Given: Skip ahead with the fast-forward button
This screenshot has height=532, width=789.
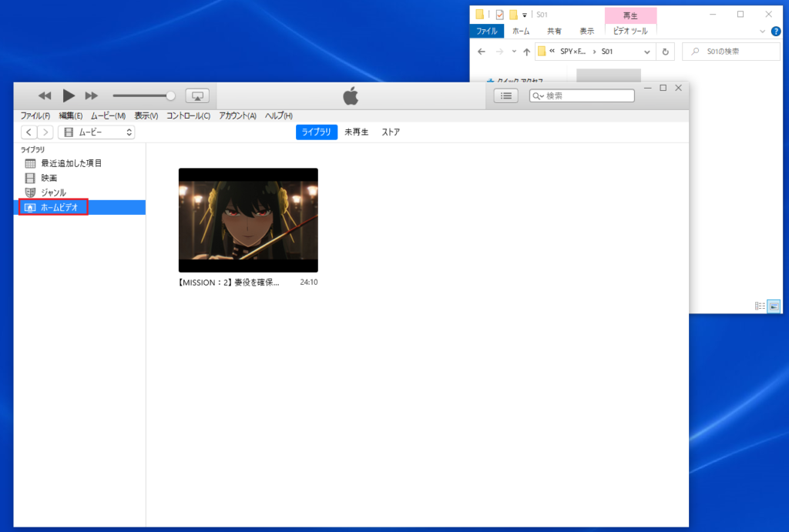Looking at the screenshot, I should 92,95.
